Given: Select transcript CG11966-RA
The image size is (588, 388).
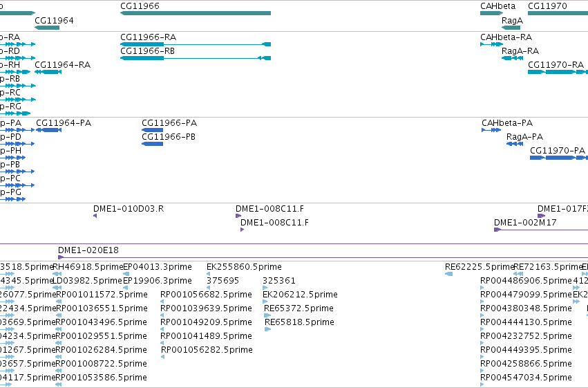Looking at the screenshot, I should pyautogui.click(x=196, y=45).
